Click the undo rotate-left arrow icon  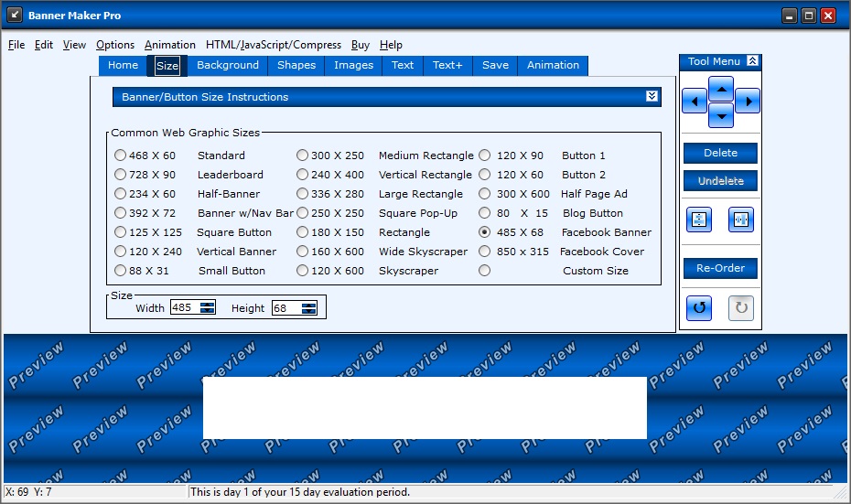click(699, 308)
